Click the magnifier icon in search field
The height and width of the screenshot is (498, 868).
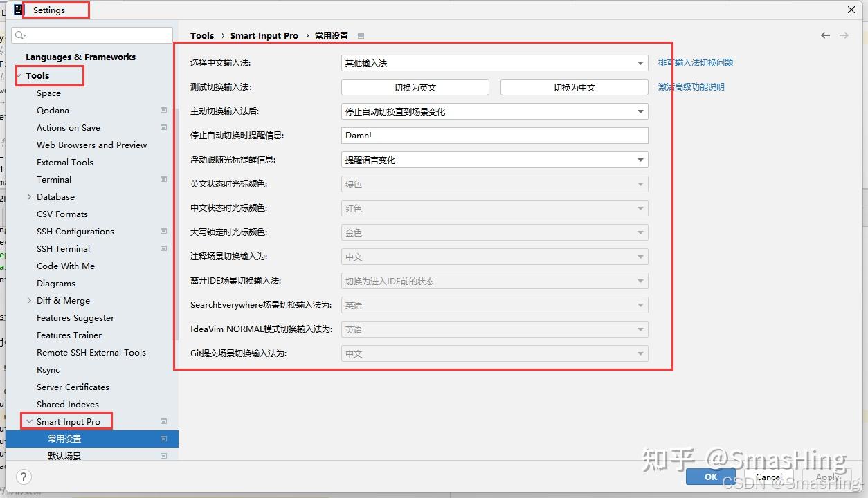pos(18,35)
